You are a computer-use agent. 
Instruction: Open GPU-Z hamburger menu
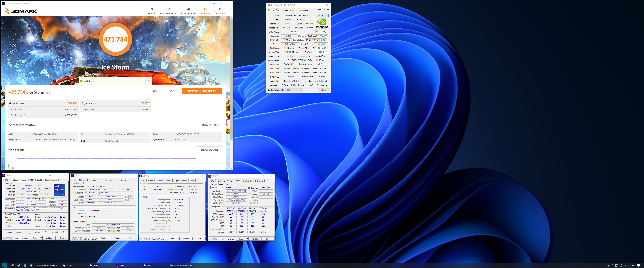click(x=328, y=10)
